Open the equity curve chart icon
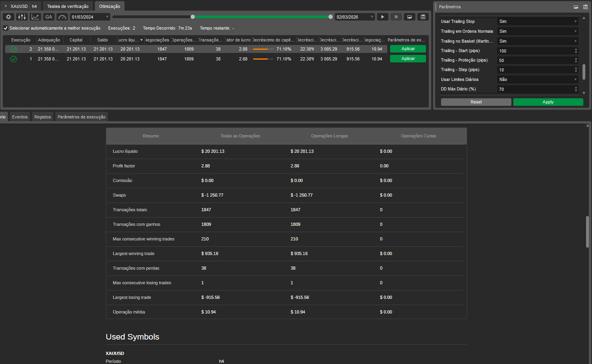The image size is (592, 364). 35,17
